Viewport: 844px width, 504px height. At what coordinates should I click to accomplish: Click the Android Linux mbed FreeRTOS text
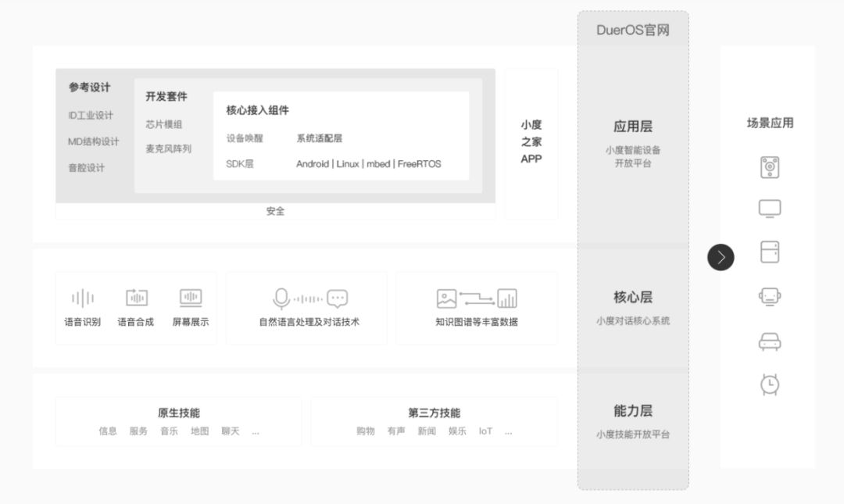pos(369,163)
